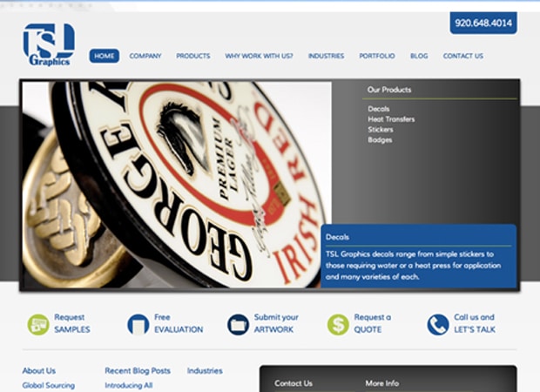540x392 pixels.
Task: Select Heat Transfers in Our Products list
Action: tap(391, 119)
